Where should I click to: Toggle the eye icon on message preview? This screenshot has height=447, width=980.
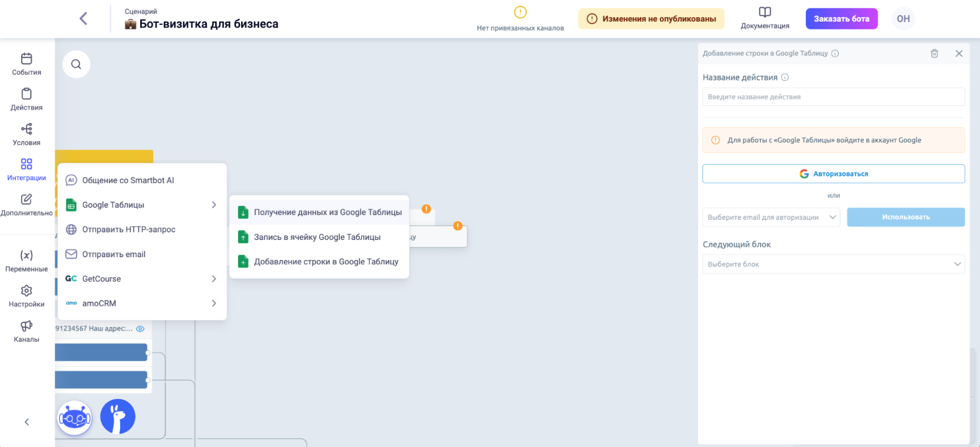pyautogui.click(x=140, y=329)
